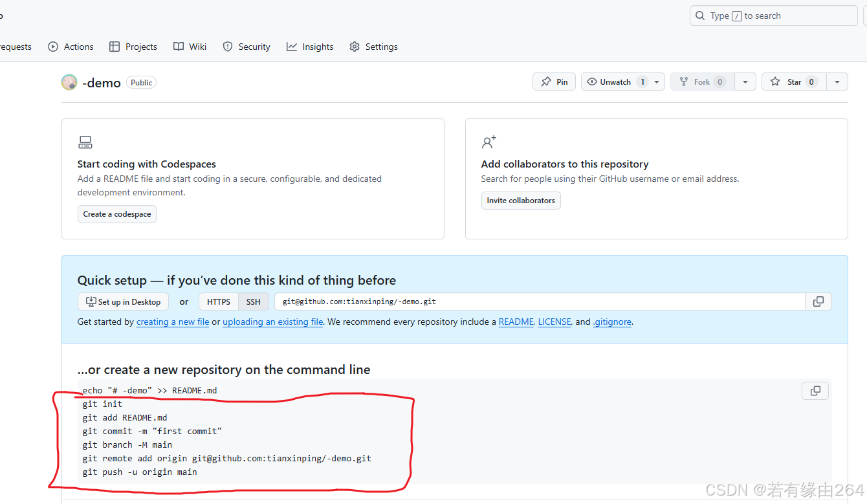Select the HTTPS protocol option
Screen dimensions: 867x504
click(x=219, y=301)
